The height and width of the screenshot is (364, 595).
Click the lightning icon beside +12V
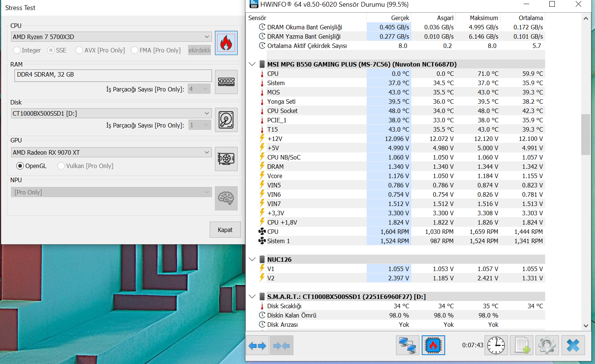point(262,138)
